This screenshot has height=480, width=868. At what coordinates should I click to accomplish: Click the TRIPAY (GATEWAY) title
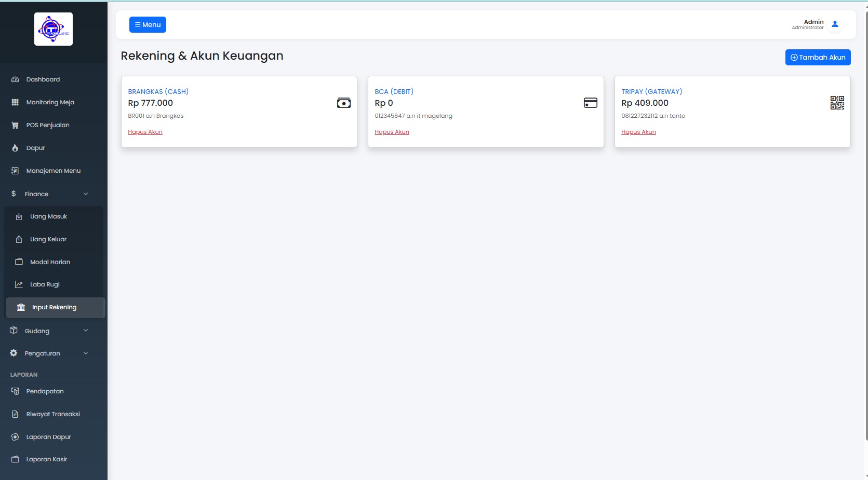point(651,91)
